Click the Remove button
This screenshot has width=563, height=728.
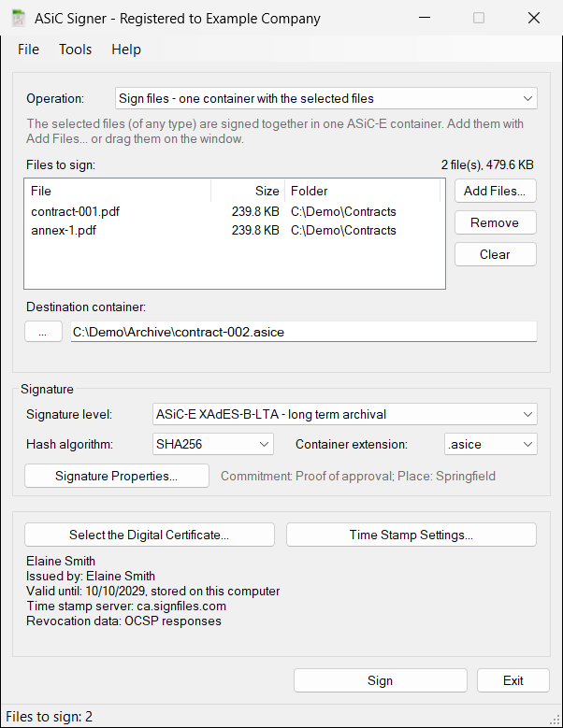point(495,222)
